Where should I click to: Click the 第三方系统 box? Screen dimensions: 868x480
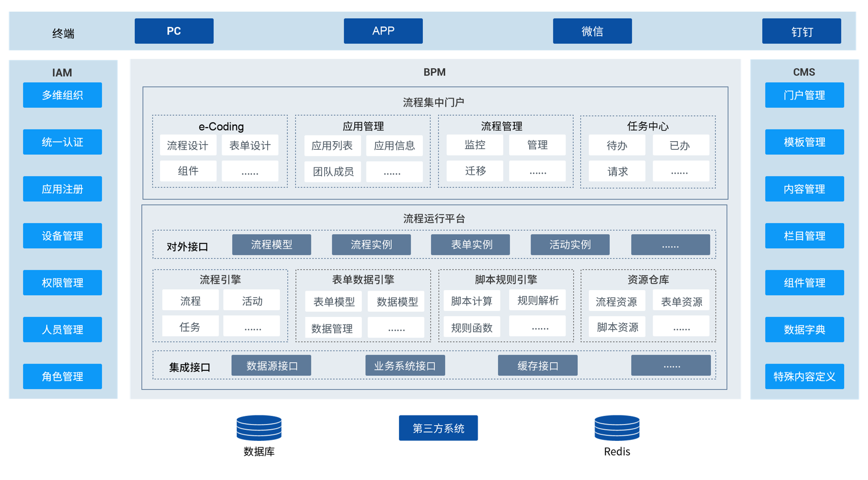tap(438, 428)
